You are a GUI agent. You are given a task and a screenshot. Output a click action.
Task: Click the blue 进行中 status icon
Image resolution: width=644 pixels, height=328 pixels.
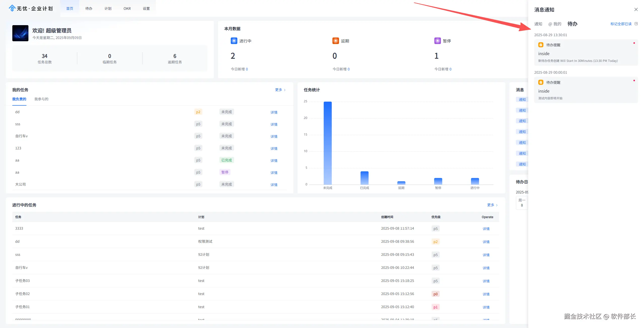234,41
